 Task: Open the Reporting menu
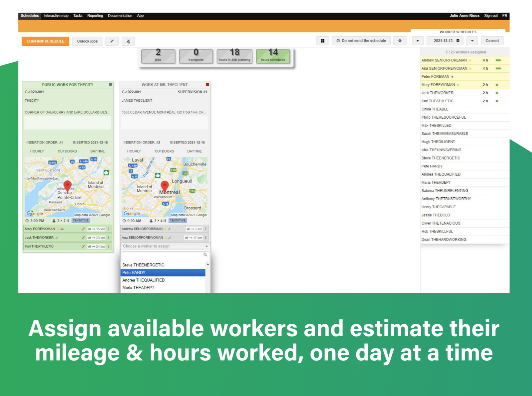(95, 16)
